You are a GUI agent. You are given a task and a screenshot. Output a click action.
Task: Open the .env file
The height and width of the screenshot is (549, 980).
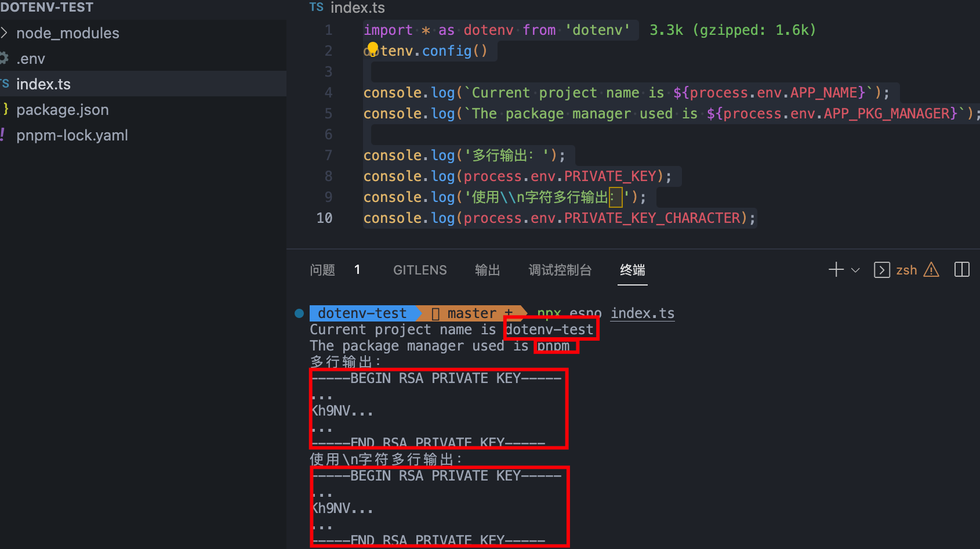tap(31, 59)
